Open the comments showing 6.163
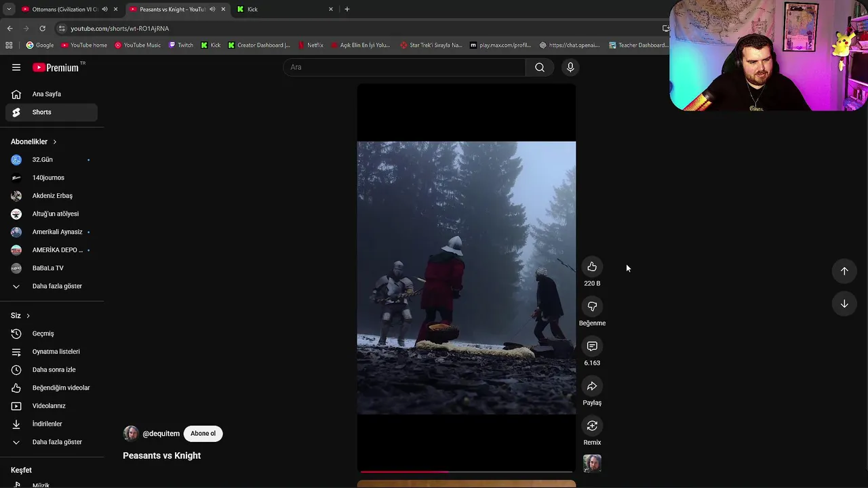 click(592, 346)
